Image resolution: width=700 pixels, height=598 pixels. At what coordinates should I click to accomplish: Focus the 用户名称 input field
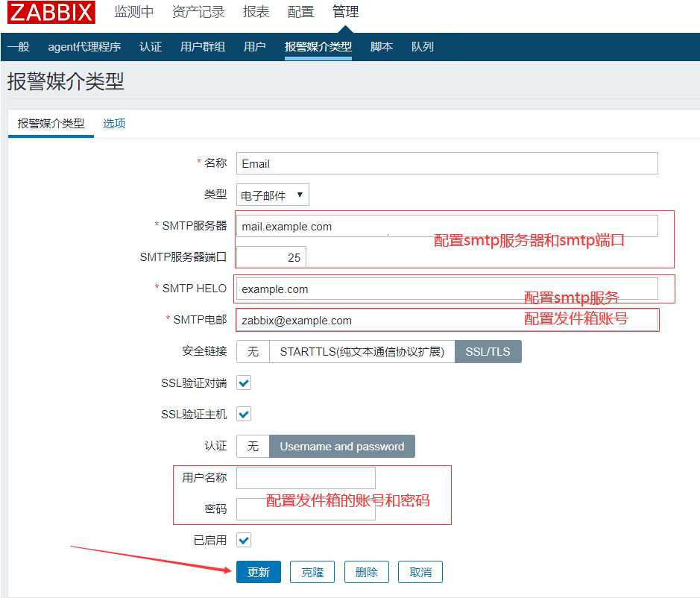[306, 478]
